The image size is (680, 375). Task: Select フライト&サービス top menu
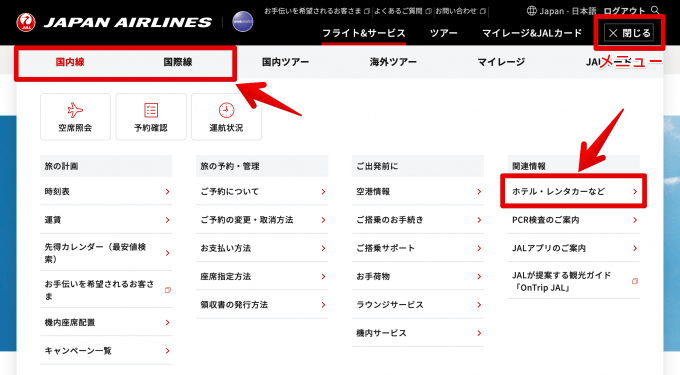364,33
